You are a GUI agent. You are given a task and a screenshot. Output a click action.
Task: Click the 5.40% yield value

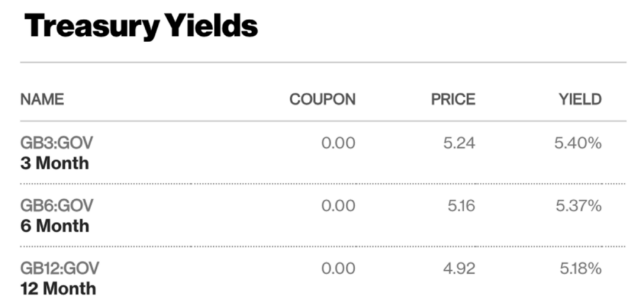[578, 143]
